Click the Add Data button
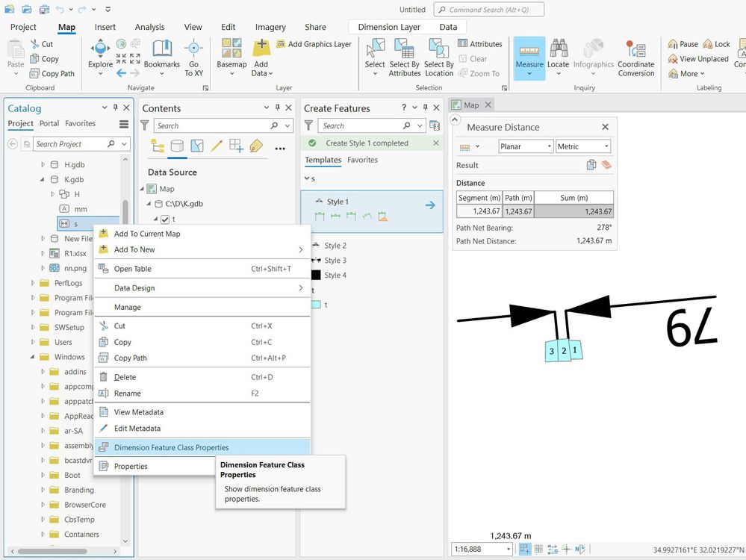This screenshot has height=560, width=746. click(261, 57)
